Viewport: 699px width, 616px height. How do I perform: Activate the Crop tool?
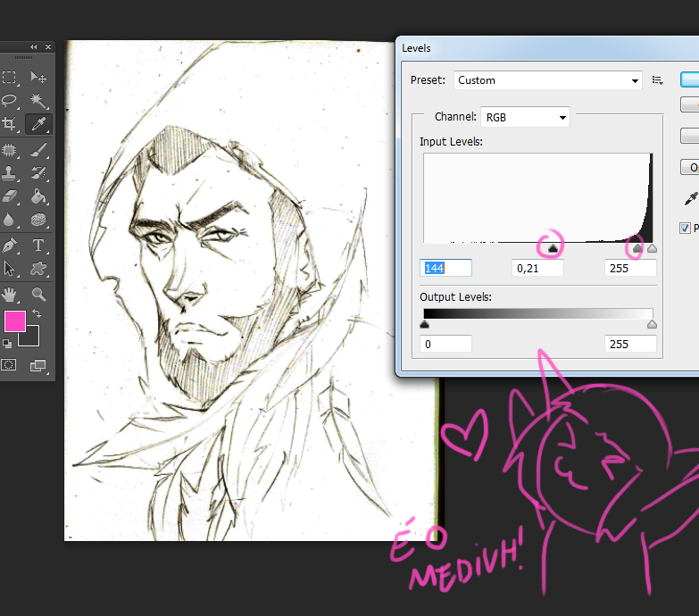click(x=10, y=123)
